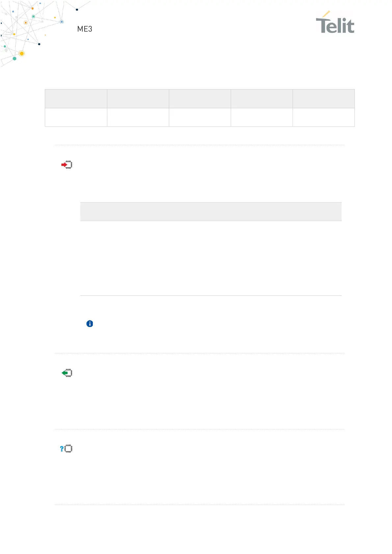This screenshot has height=554, width=392.
Task: Click the middle white cell in table's second row
Action: coord(200,117)
